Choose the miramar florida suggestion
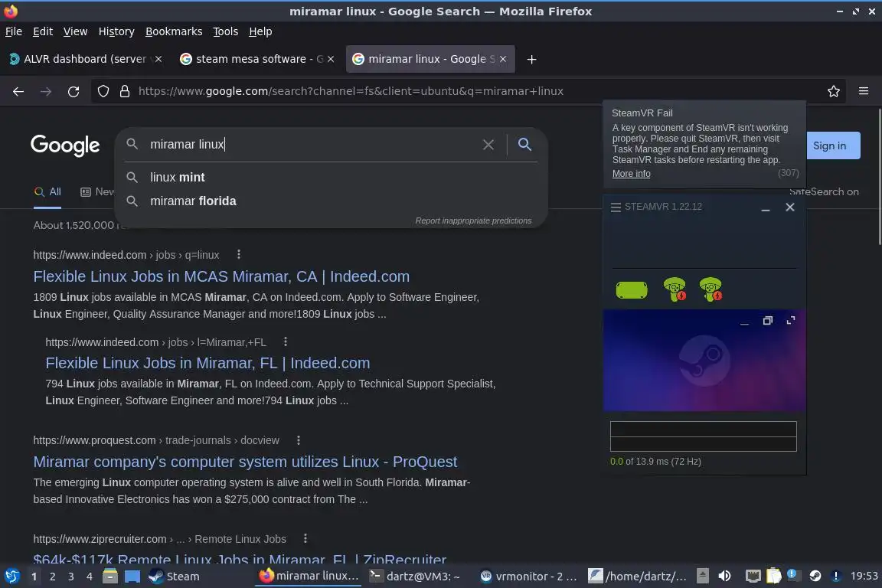 tap(331, 201)
